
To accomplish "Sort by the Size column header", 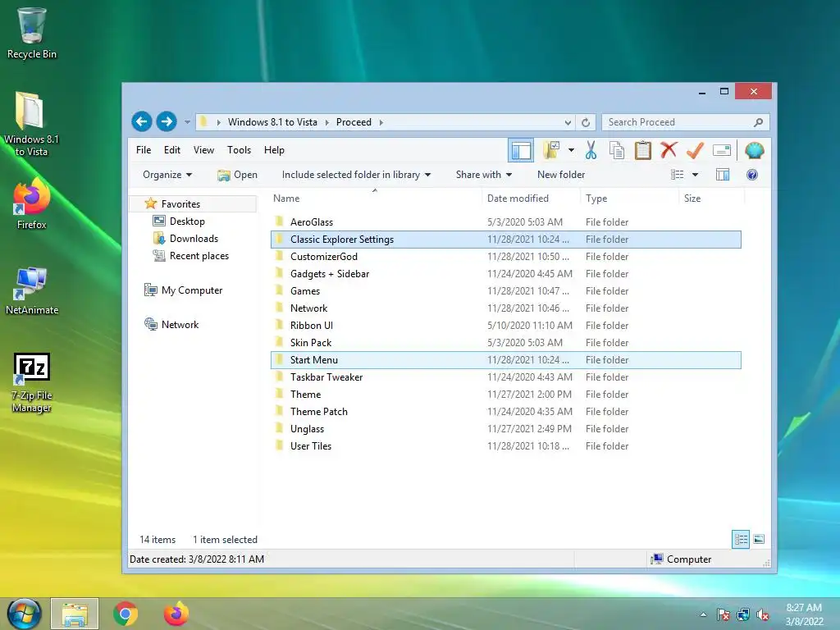I will 711,199.
